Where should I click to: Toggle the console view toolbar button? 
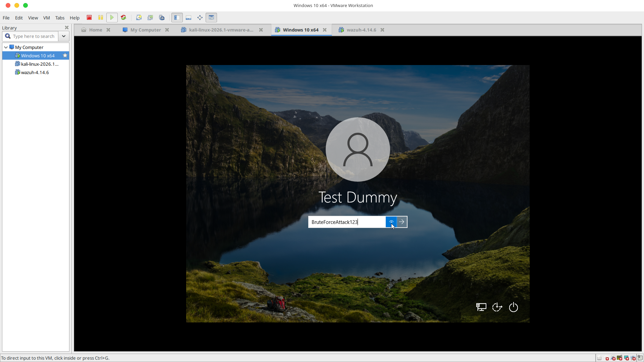[211, 17]
